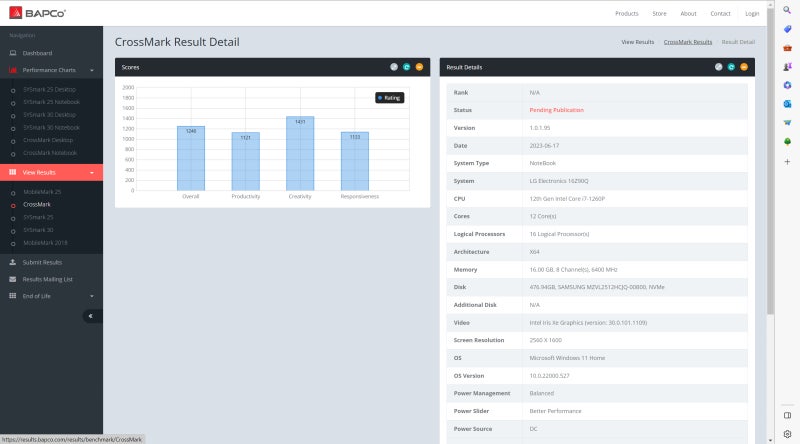Click the page vertical scrollbar thumb
This screenshot has width=800, height=444.
tap(770, 161)
